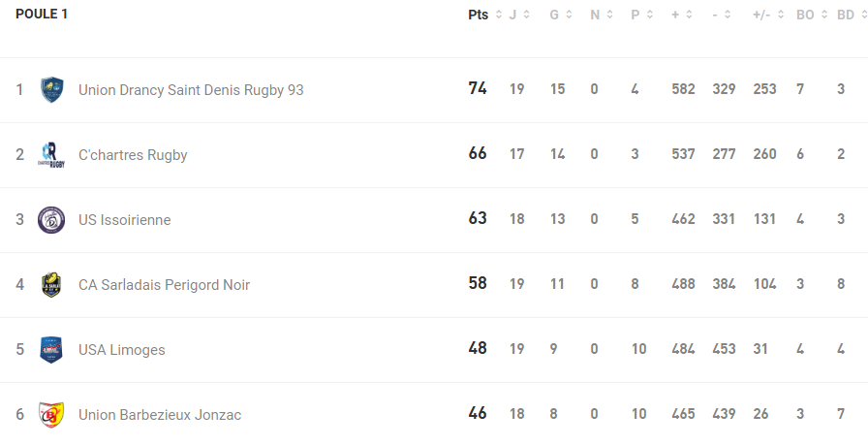
Task: Click the Union Drancy Saint Denis team logo
Action: coord(51,90)
